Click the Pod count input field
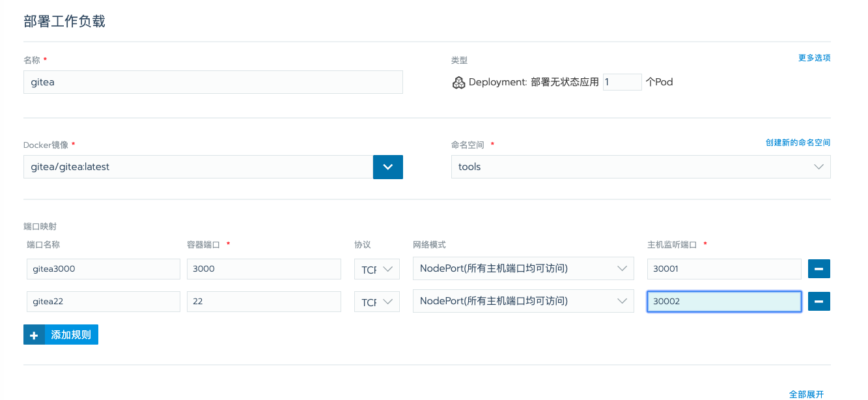Screen dimensions: 868x400 click(623, 82)
